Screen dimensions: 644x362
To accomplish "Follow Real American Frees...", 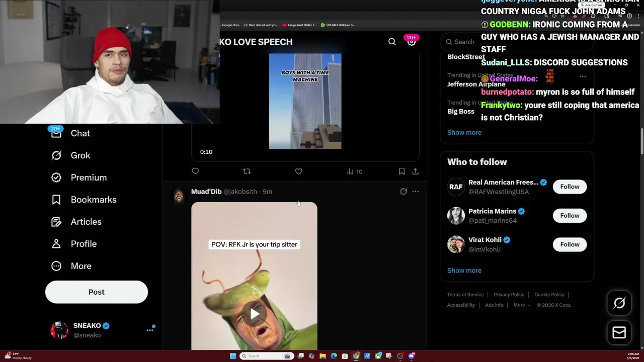I will [570, 187].
